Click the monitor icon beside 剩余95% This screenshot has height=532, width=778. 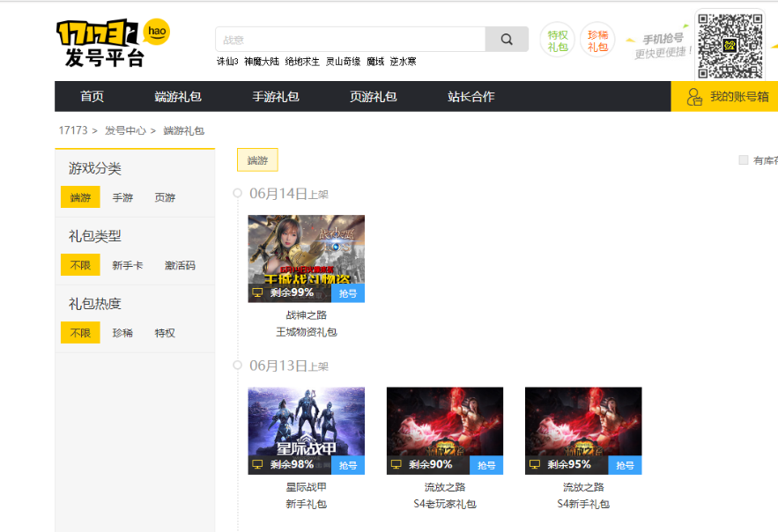click(535, 464)
